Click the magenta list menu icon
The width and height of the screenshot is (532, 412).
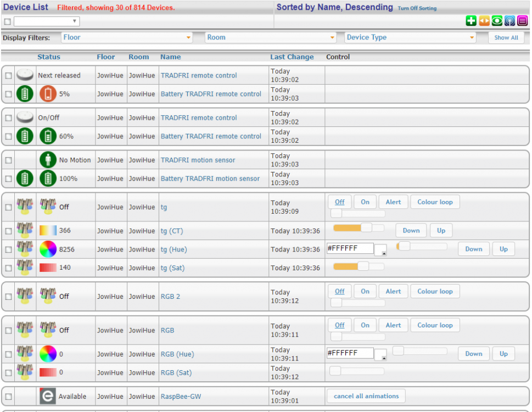[x=523, y=21]
